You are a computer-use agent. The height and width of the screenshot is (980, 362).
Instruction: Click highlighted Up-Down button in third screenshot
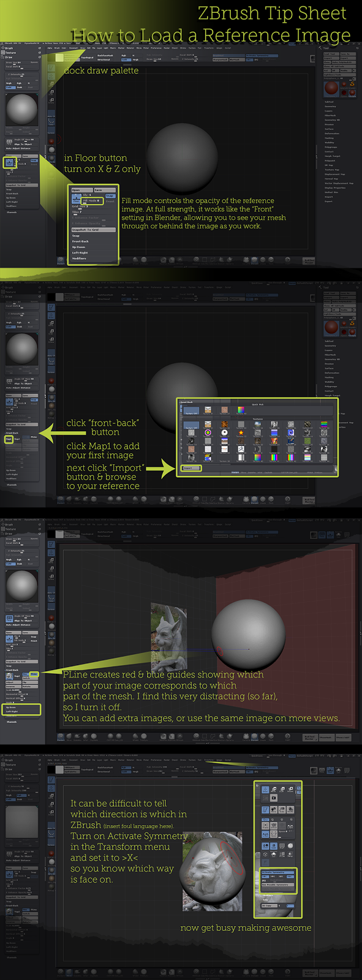(11, 707)
